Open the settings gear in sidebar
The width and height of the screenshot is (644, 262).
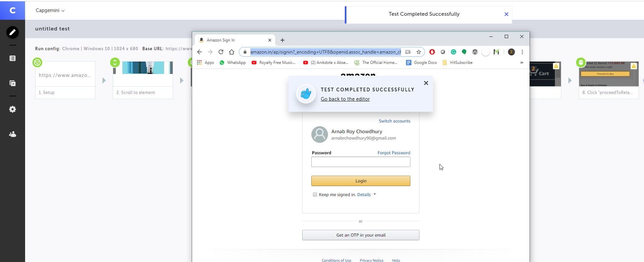click(12, 109)
